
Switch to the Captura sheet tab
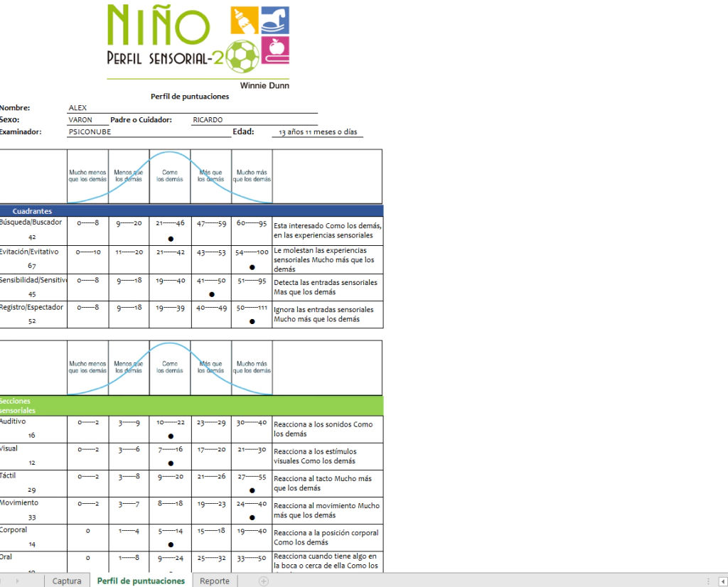pos(67,581)
